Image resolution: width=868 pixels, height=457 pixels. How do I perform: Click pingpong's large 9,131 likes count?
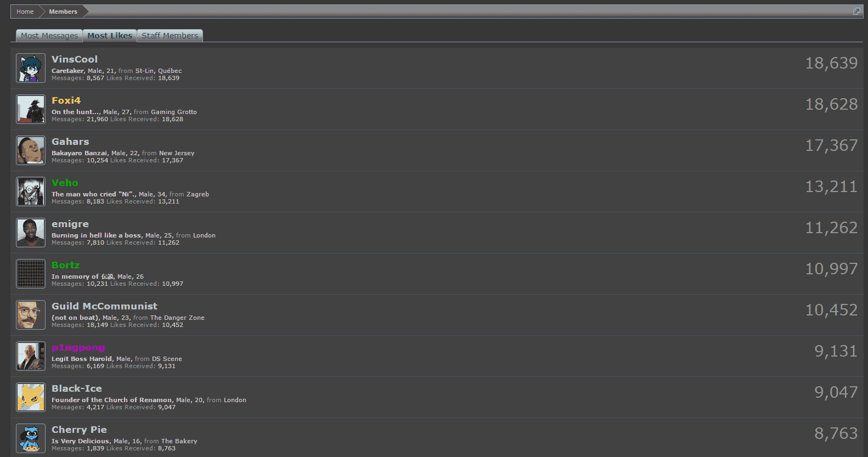[x=836, y=351]
